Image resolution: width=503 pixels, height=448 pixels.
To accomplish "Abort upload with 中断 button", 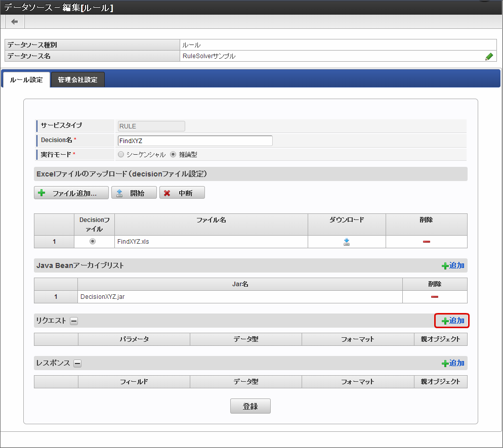I will (x=182, y=193).
